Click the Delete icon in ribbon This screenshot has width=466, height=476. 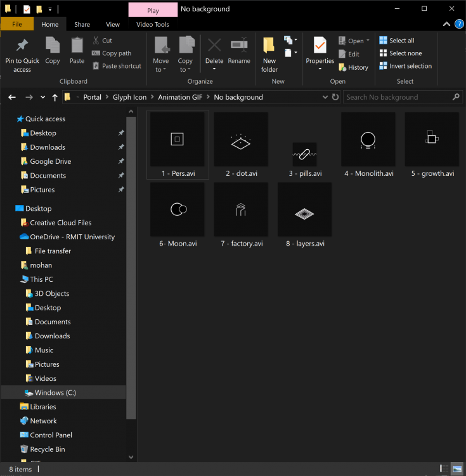pos(214,47)
